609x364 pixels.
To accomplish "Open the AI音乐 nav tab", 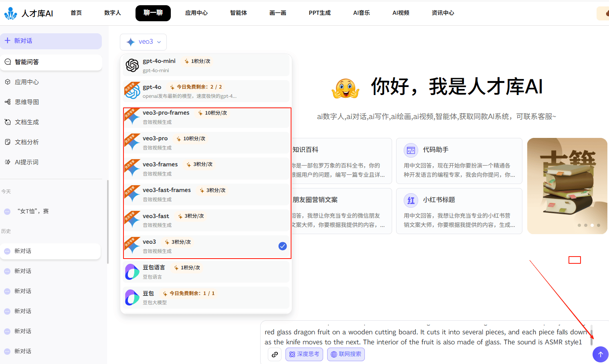I will pyautogui.click(x=362, y=13).
